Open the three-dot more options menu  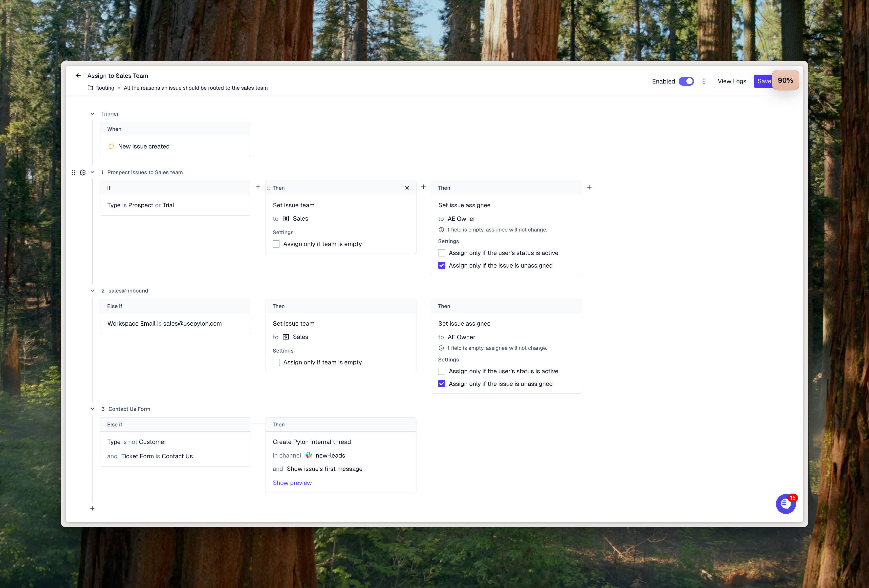click(704, 81)
